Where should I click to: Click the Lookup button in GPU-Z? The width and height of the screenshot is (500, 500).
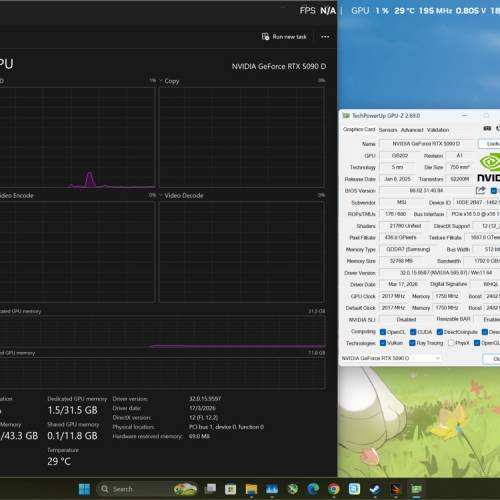tap(489, 144)
